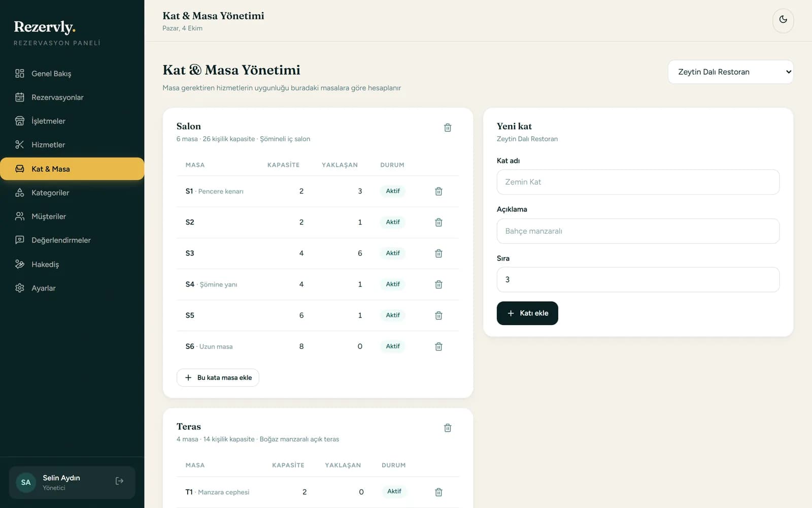Delete table S4 Şömine yanı

438,284
